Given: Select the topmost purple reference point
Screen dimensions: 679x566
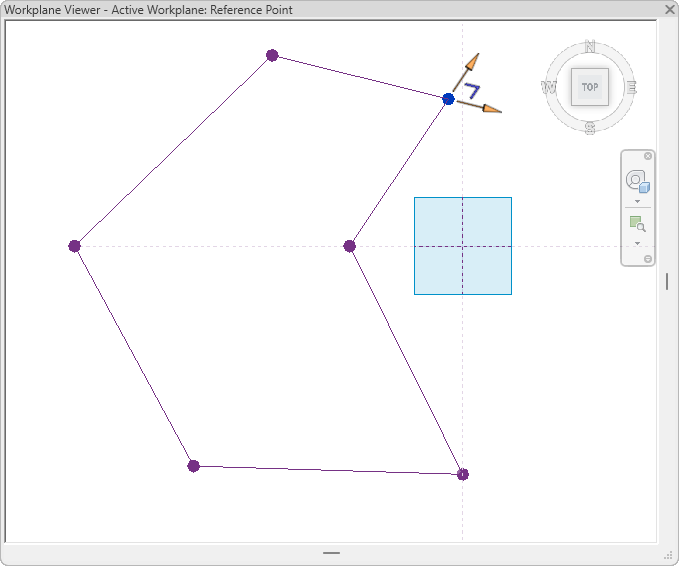Looking at the screenshot, I should click(x=272, y=55).
